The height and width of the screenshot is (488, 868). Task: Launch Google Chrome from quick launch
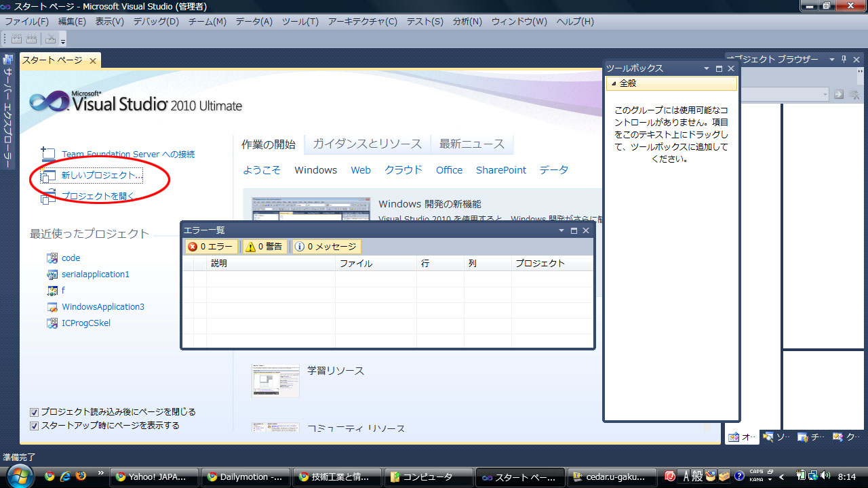tap(50, 476)
